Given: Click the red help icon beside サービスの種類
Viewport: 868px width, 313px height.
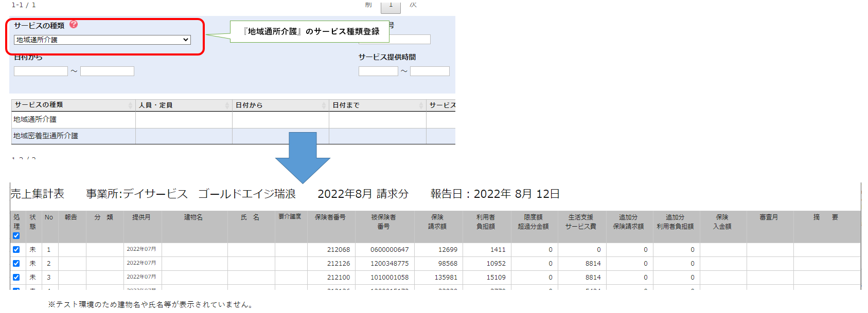Looking at the screenshot, I should [74, 24].
